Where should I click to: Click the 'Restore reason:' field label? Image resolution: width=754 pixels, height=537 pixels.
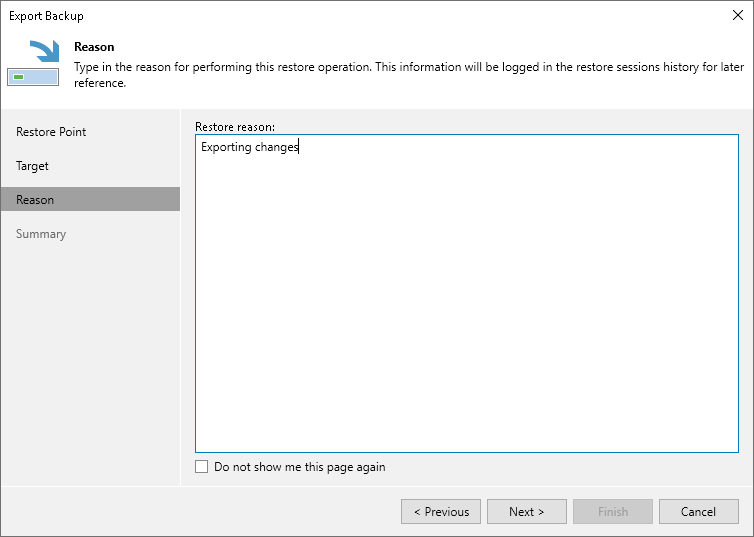pos(235,127)
